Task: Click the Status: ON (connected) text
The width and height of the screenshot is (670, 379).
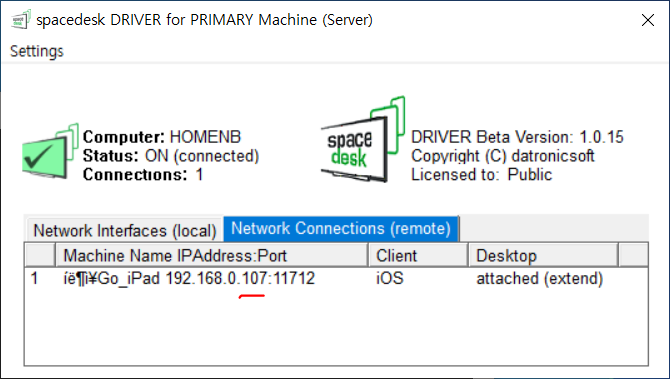Action: pyautogui.click(x=171, y=156)
